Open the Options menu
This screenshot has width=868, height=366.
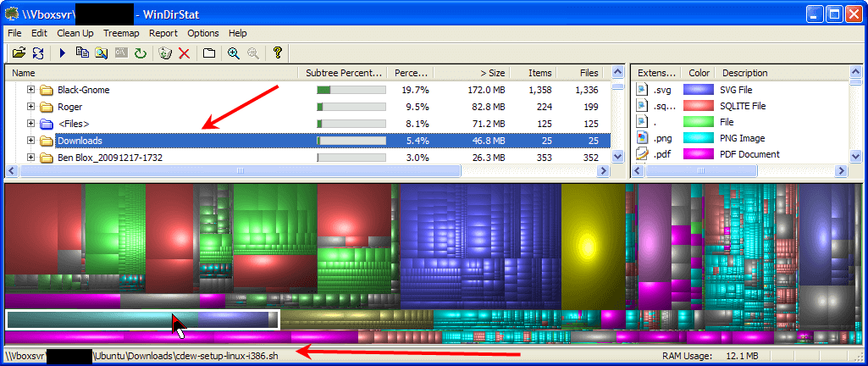point(203,33)
